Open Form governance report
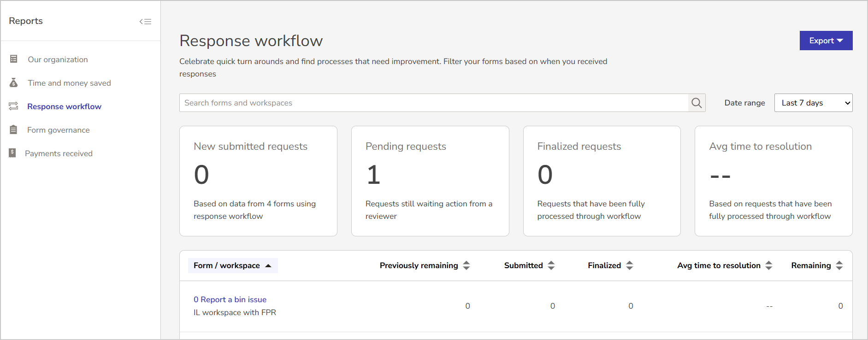868x340 pixels. 59,130
